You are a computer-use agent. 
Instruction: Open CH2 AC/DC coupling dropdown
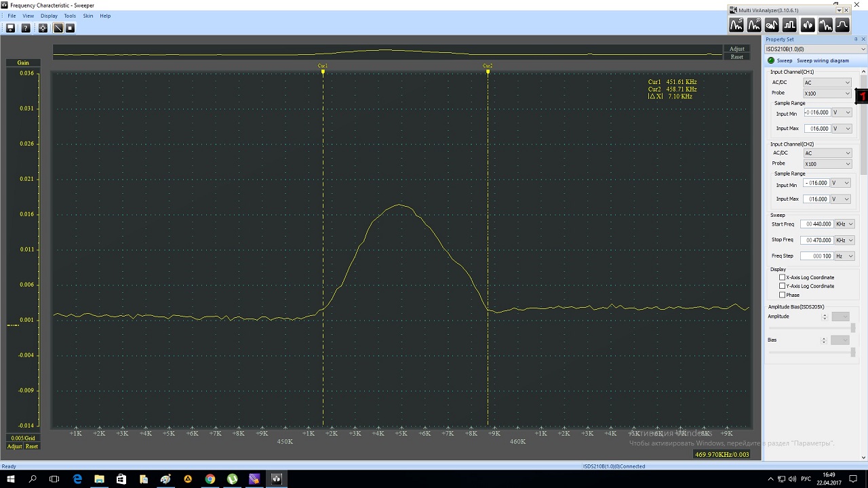(827, 153)
